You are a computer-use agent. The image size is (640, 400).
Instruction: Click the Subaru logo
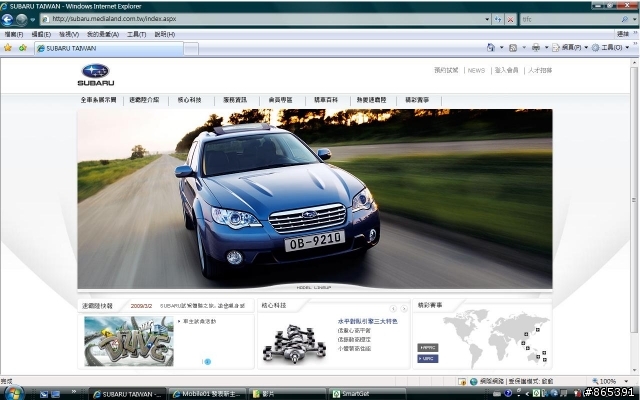point(96,75)
